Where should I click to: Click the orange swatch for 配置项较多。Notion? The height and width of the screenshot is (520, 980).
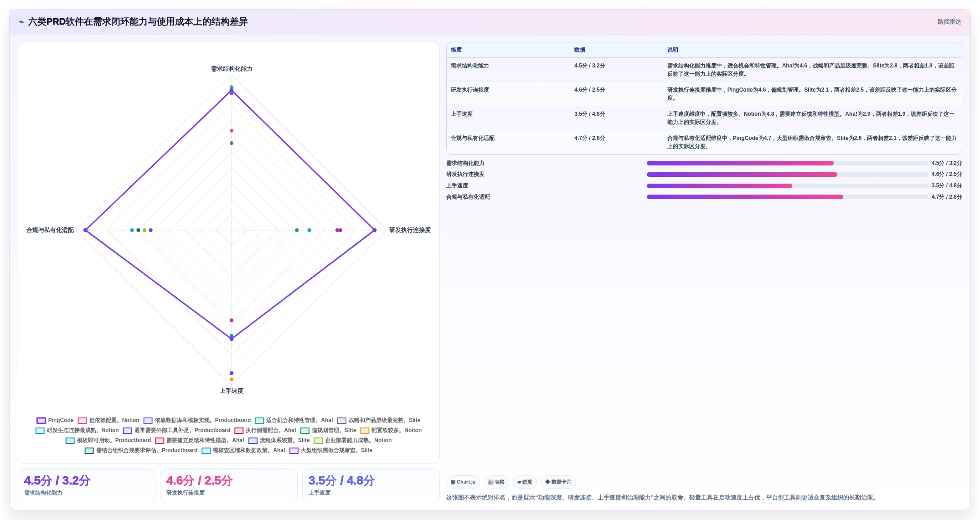tap(365, 431)
